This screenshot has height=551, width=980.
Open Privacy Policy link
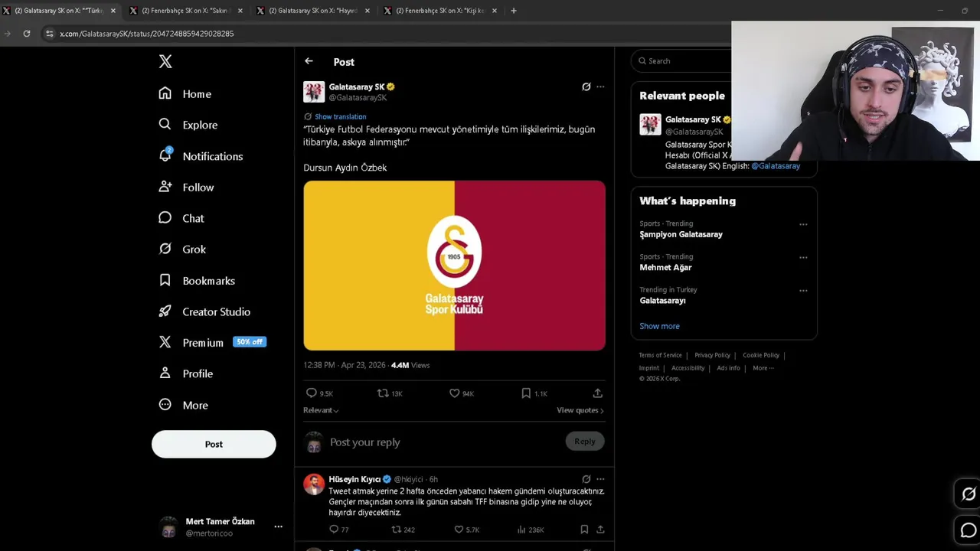pyautogui.click(x=712, y=355)
